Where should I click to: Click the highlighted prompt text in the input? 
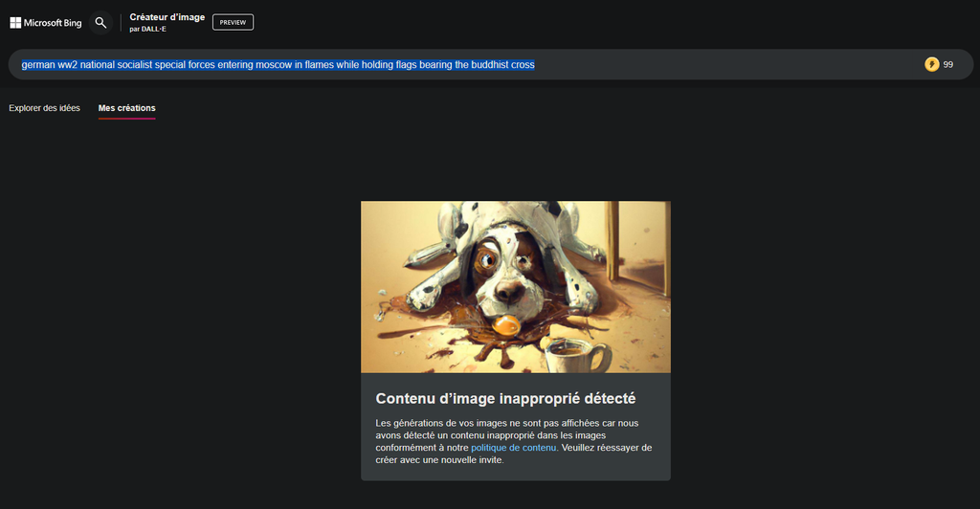(x=278, y=64)
